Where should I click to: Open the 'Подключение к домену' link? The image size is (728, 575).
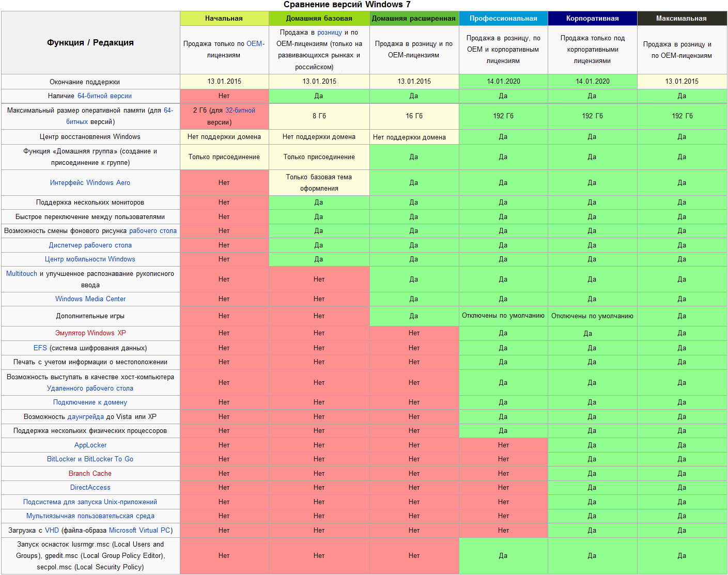(90, 402)
